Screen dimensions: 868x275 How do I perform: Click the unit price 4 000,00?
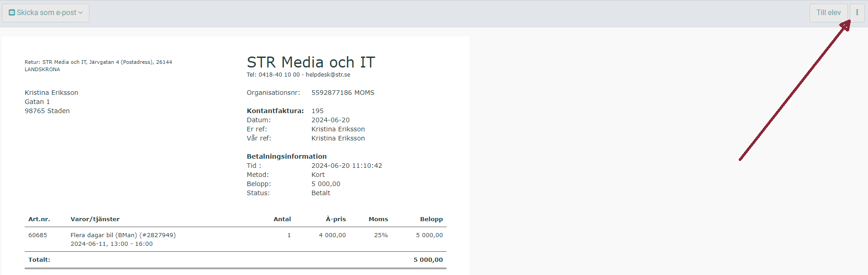pos(332,235)
